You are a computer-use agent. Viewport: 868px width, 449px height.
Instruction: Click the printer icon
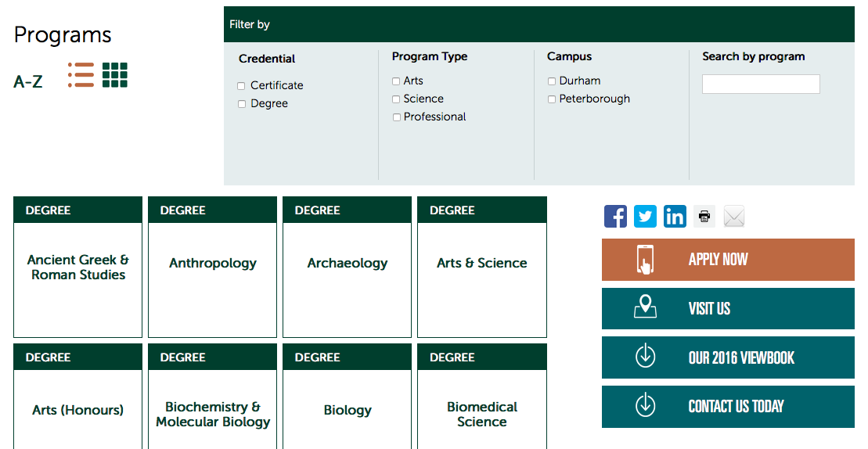click(704, 217)
